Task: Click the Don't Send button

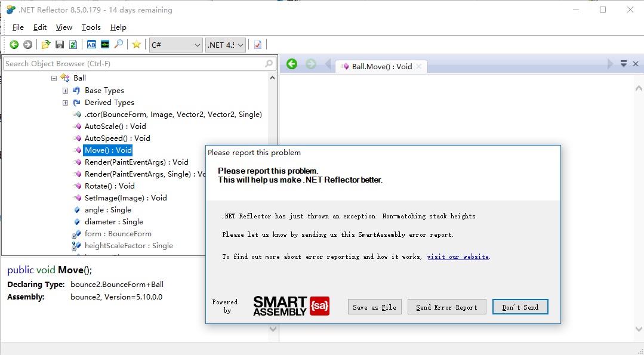Action: (x=520, y=307)
